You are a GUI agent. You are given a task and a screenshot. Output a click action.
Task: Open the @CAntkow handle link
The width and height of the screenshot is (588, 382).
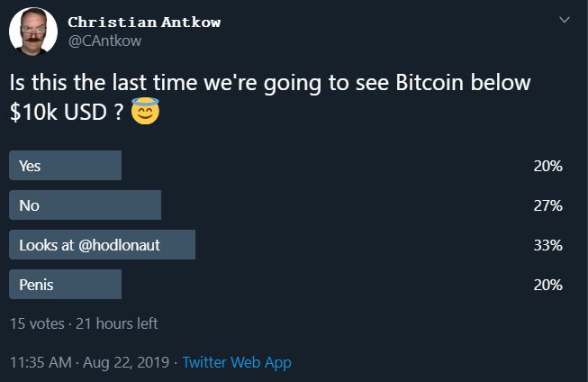coord(104,41)
